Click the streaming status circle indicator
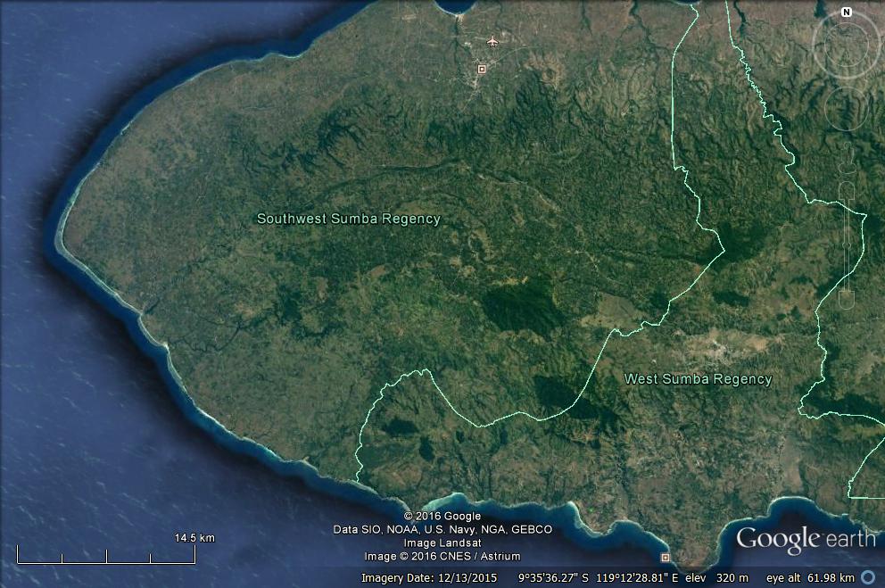Screen dimensions: 885x588 (869, 577)
